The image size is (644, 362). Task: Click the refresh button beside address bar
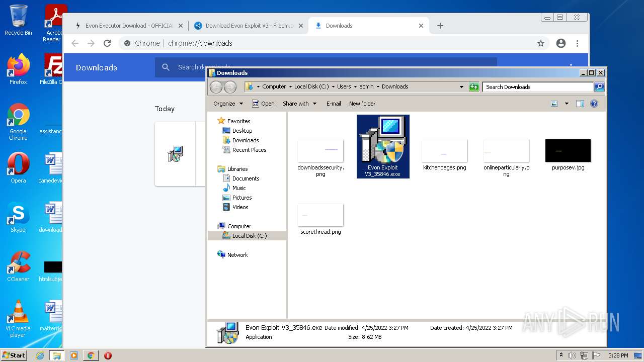click(x=474, y=87)
